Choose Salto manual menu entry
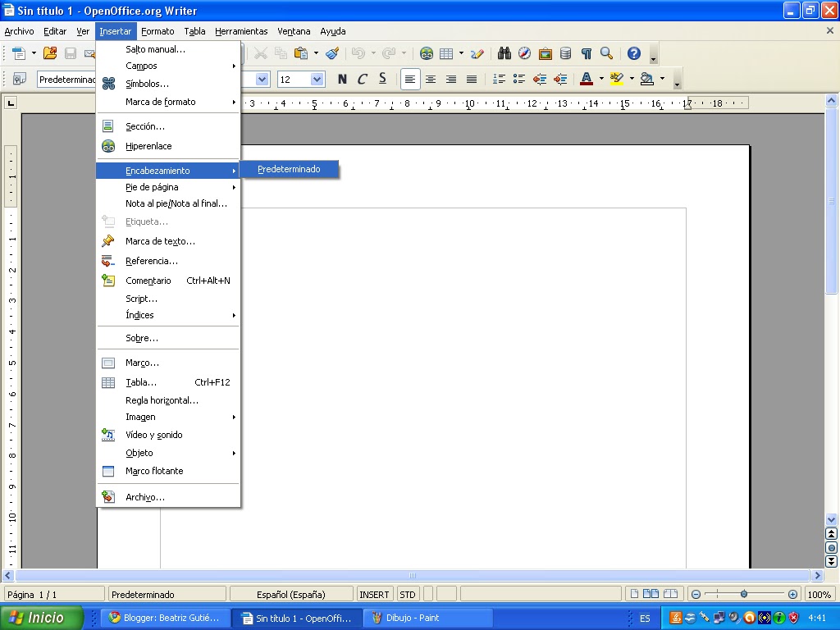840x630 pixels. click(x=167, y=49)
